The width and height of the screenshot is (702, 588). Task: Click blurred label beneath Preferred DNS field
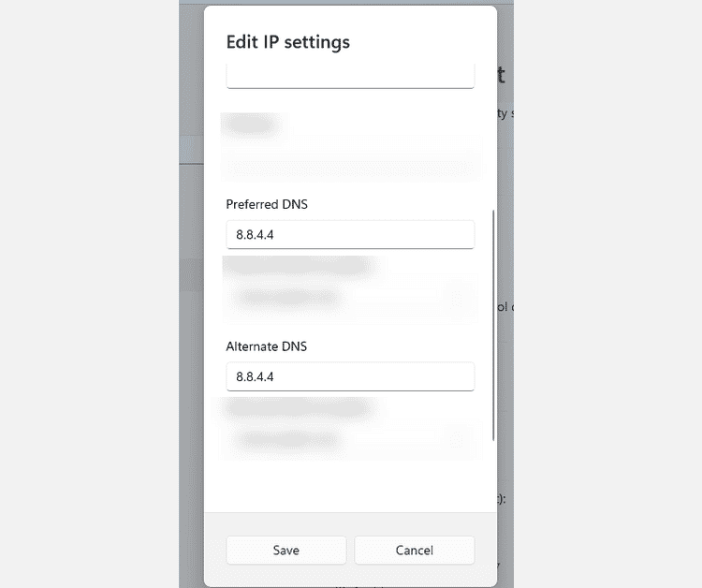(298, 267)
